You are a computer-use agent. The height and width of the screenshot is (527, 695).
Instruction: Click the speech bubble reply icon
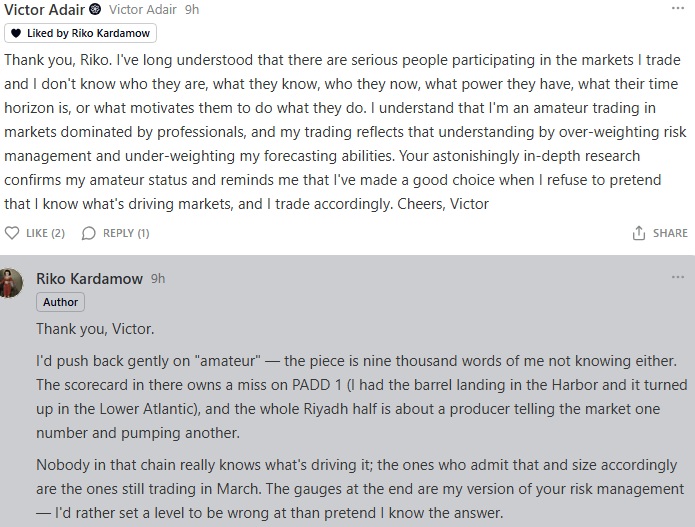pyautogui.click(x=89, y=233)
